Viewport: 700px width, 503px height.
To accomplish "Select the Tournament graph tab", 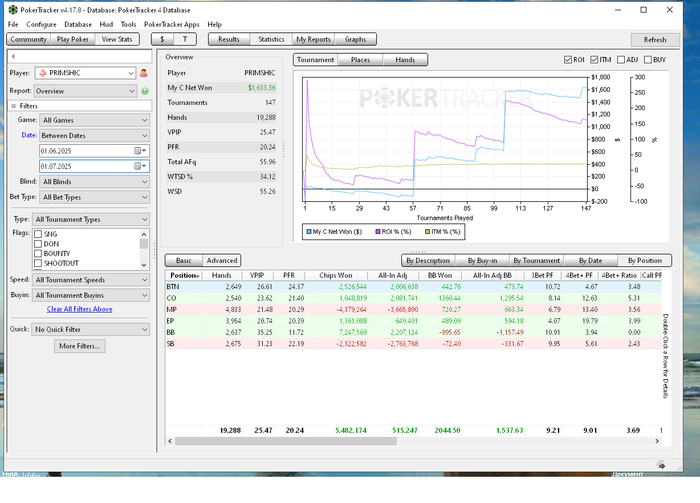I will pyautogui.click(x=315, y=60).
